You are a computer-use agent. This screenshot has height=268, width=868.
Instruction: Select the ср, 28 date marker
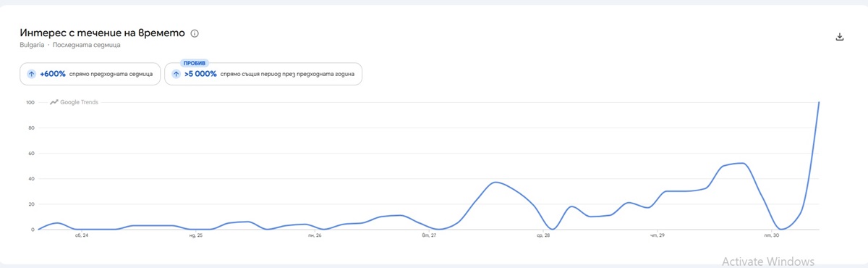(x=543, y=235)
